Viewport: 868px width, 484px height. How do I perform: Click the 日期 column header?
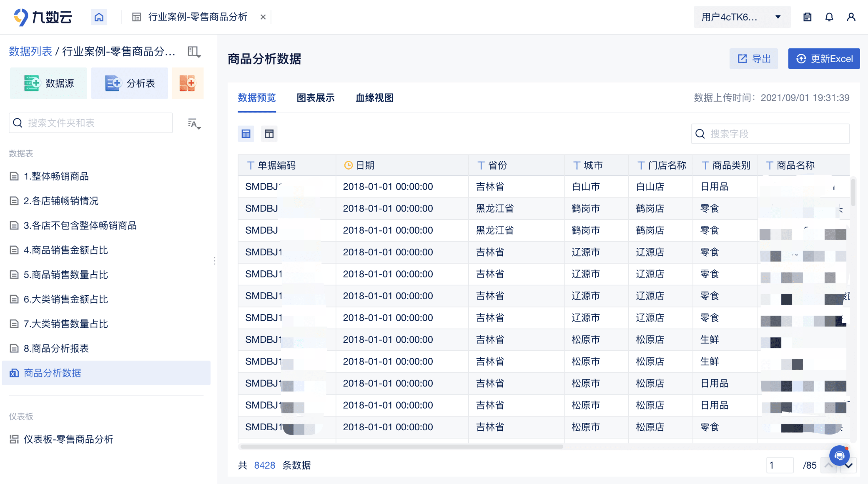[x=402, y=165]
